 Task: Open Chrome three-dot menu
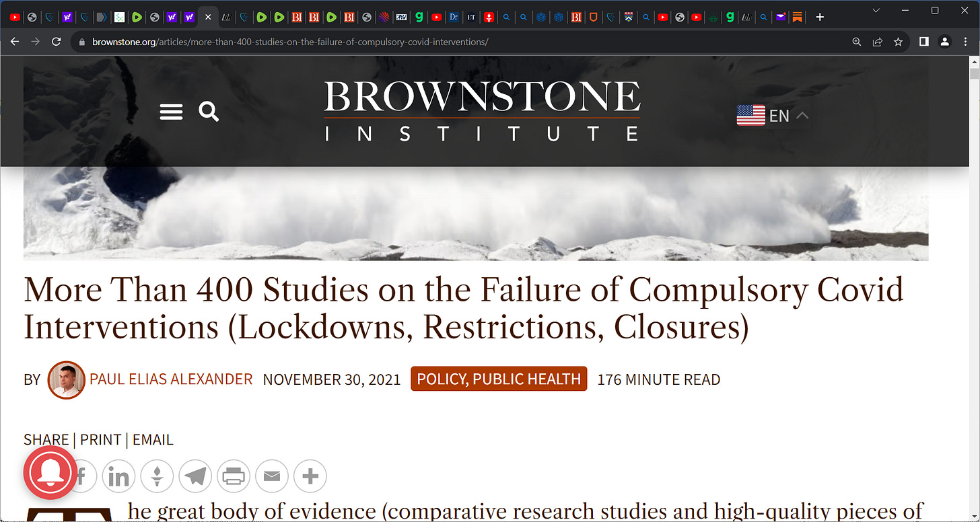[966, 42]
